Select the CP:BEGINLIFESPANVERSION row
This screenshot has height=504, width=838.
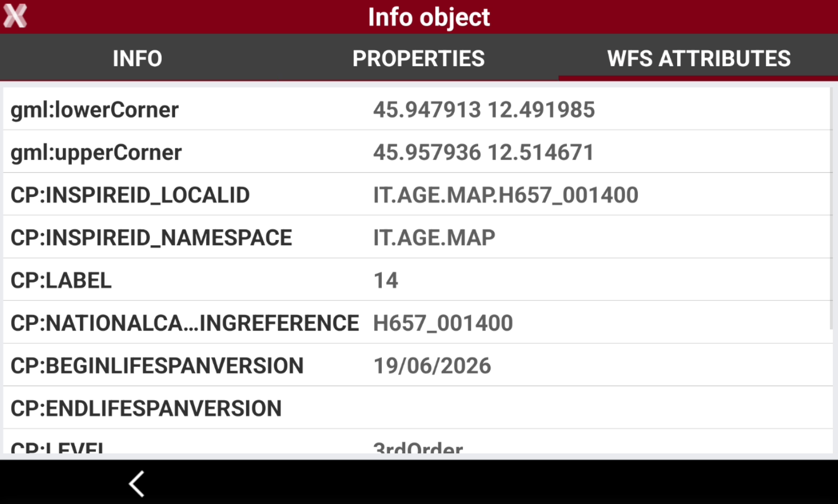pyautogui.click(x=418, y=365)
